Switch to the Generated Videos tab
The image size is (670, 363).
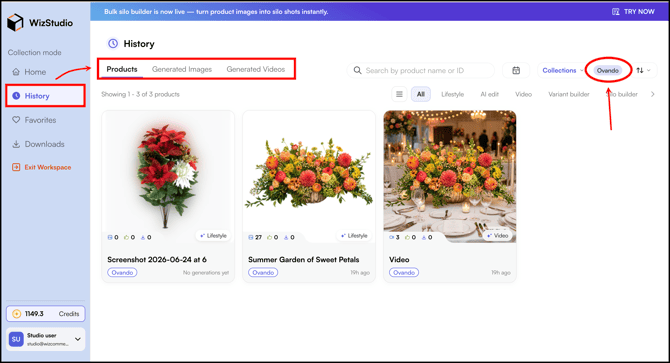coord(256,69)
